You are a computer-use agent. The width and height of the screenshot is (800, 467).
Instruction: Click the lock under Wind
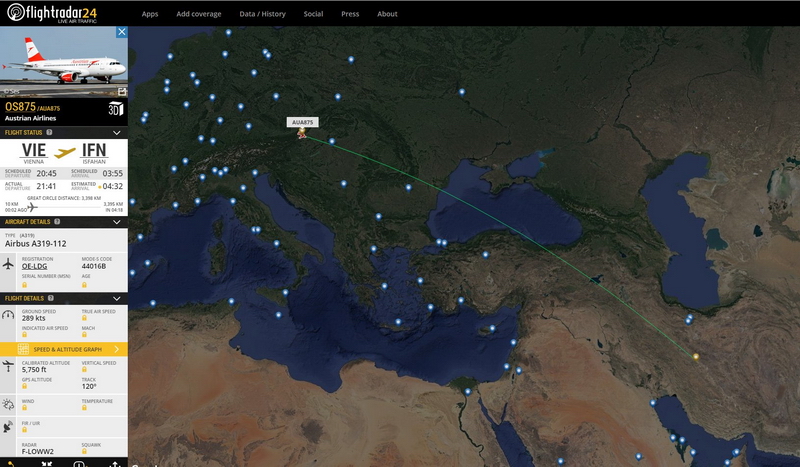(x=24, y=408)
